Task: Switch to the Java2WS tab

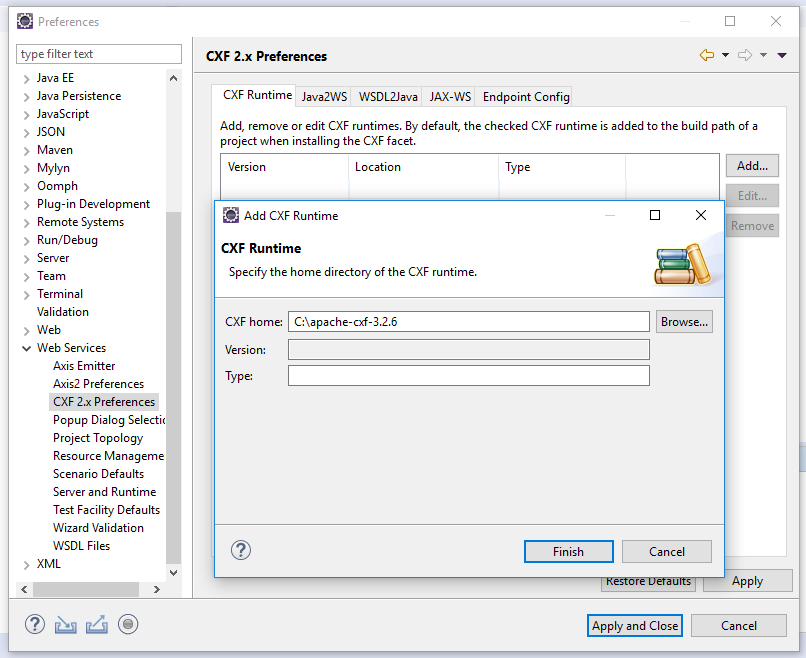Action: tap(324, 97)
